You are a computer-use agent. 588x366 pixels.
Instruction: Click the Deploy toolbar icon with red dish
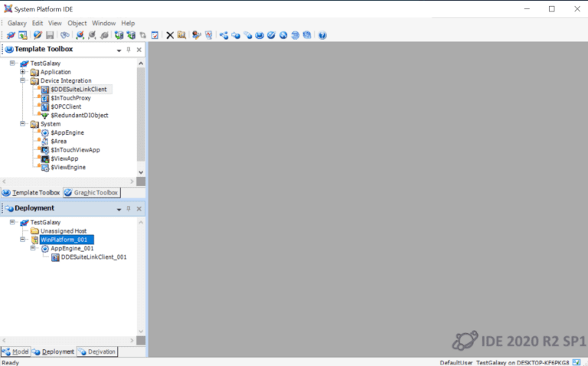pyautogui.click(x=80, y=35)
